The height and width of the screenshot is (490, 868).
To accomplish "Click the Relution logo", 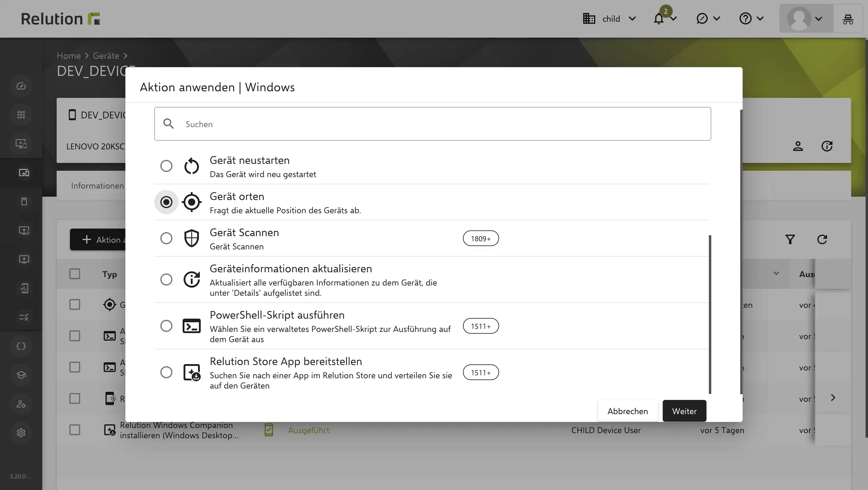I will [60, 19].
